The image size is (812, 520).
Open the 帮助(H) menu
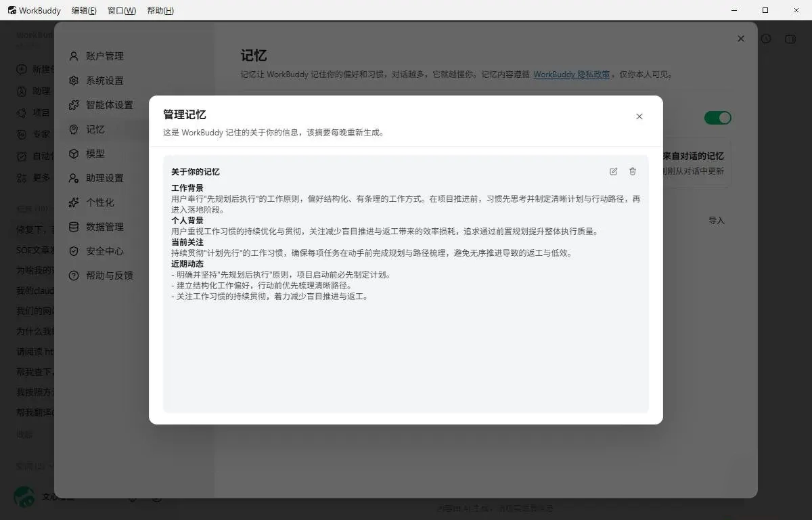[160, 10]
